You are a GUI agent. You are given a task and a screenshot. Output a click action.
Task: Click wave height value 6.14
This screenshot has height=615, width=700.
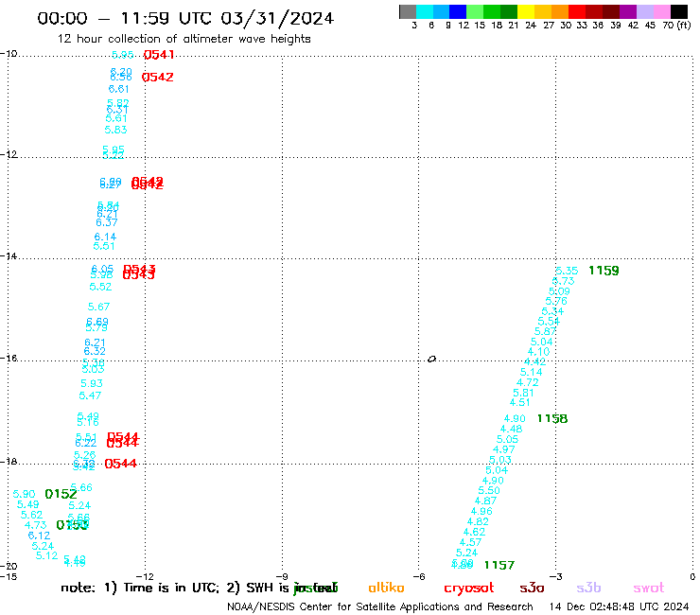(x=105, y=237)
